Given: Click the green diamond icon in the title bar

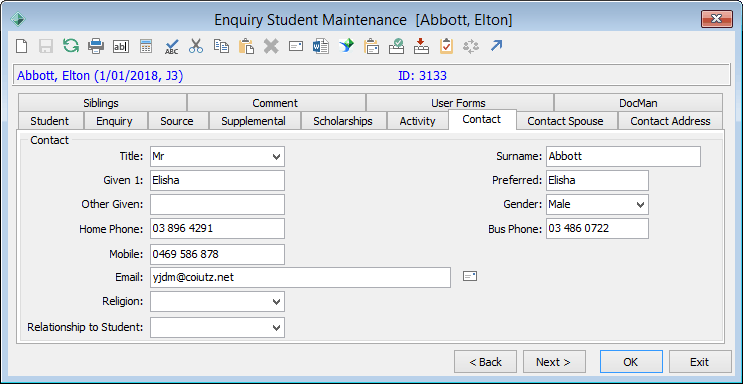Looking at the screenshot, I should click(x=18, y=19).
